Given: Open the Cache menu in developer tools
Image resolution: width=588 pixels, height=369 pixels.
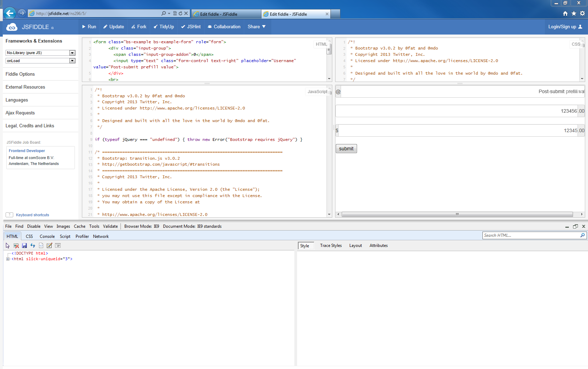Looking at the screenshot, I should pos(79,226).
